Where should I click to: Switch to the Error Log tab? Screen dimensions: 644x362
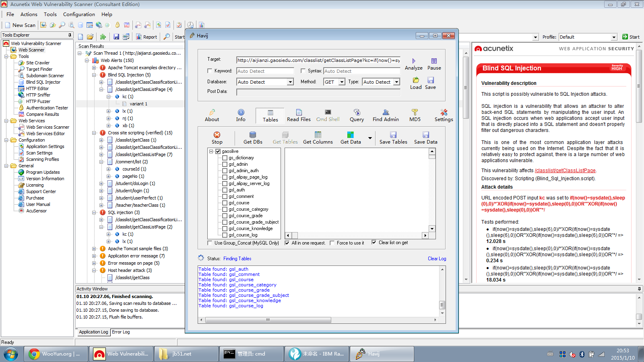(121, 332)
